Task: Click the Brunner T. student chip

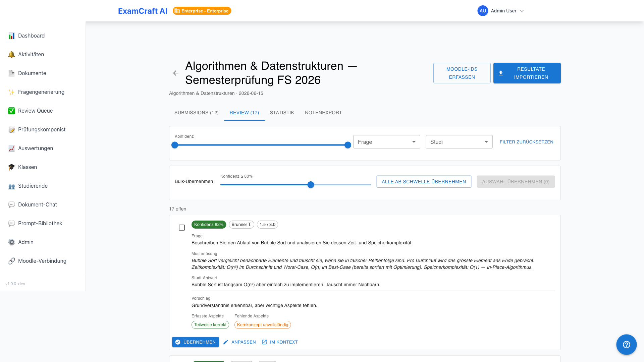Action: (x=241, y=225)
